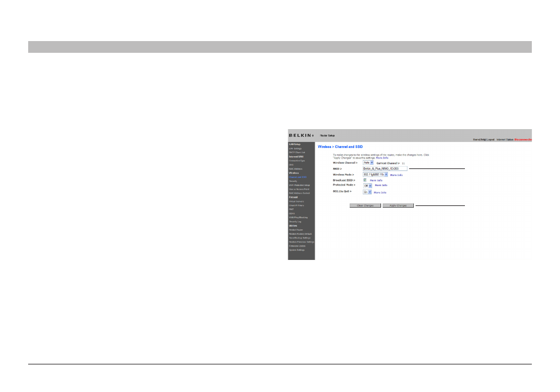Click the "Current Channel >" label

click(x=388, y=163)
